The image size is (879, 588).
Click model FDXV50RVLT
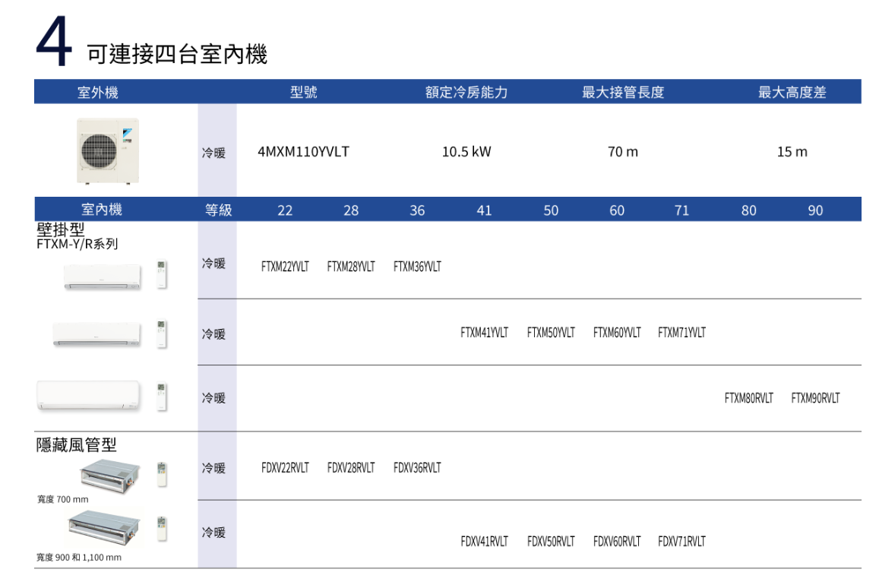[551, 542]
